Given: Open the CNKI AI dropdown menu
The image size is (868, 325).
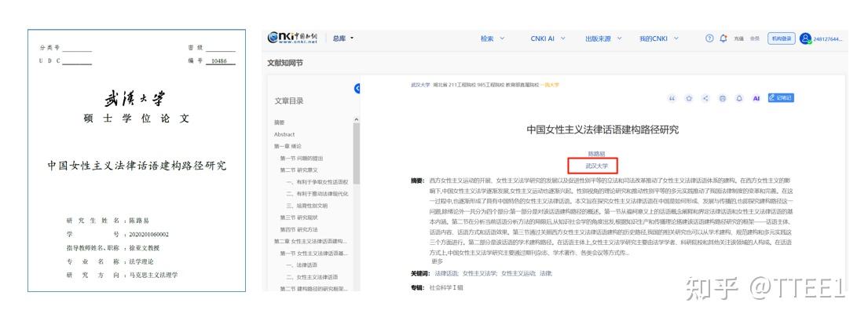Looking at the screenshot, I should point(548,38).
